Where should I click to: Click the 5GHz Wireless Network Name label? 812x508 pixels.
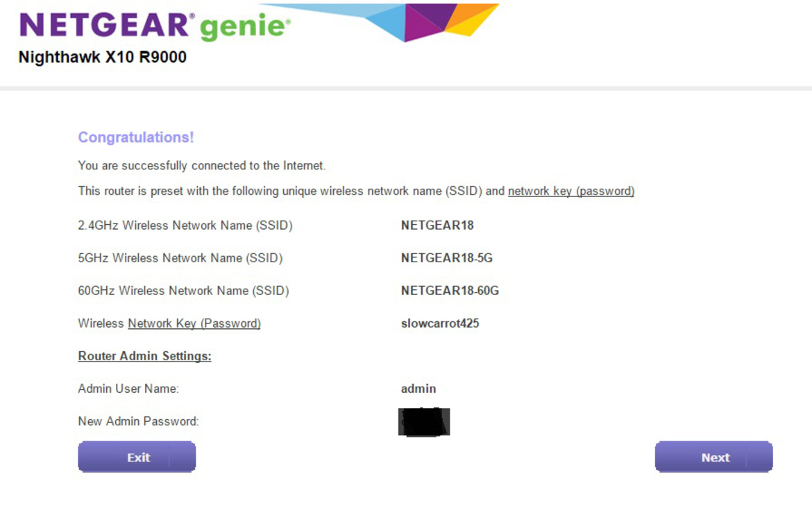click(x=180, y=258)
